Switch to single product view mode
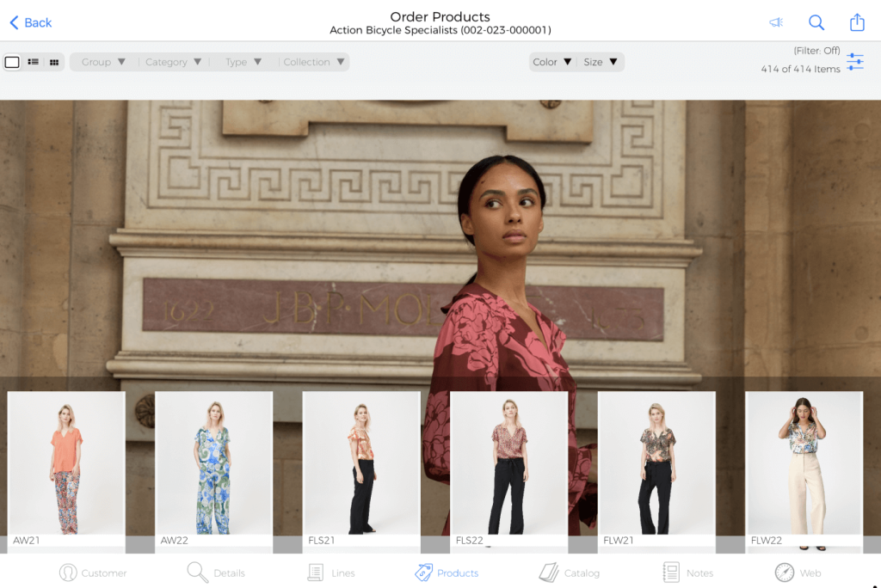 coord(12,62)
